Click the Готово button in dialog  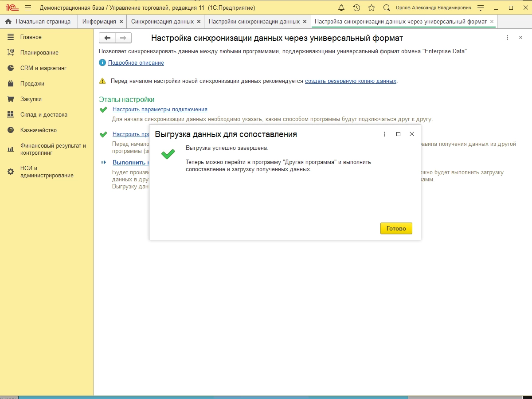pyautogui.click(x=396, y=228)
